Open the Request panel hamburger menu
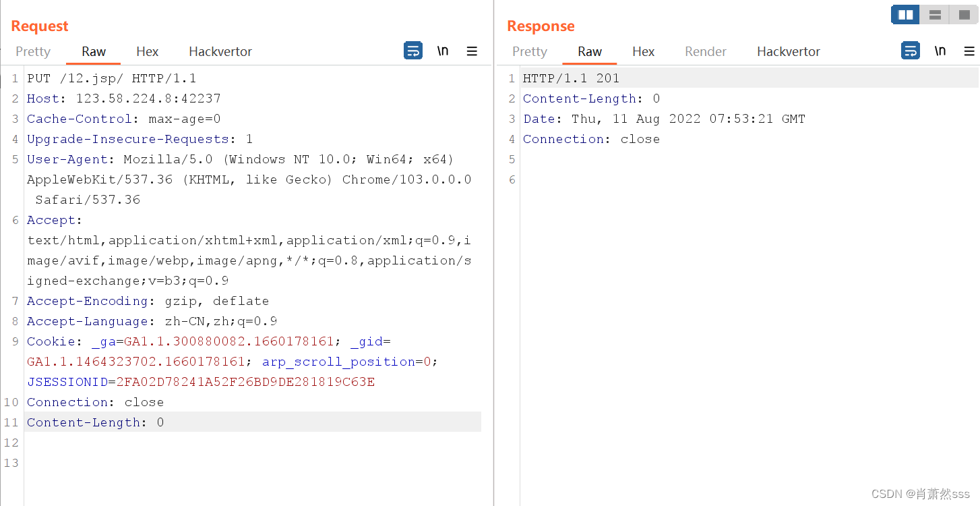 (x=472, y=51)
